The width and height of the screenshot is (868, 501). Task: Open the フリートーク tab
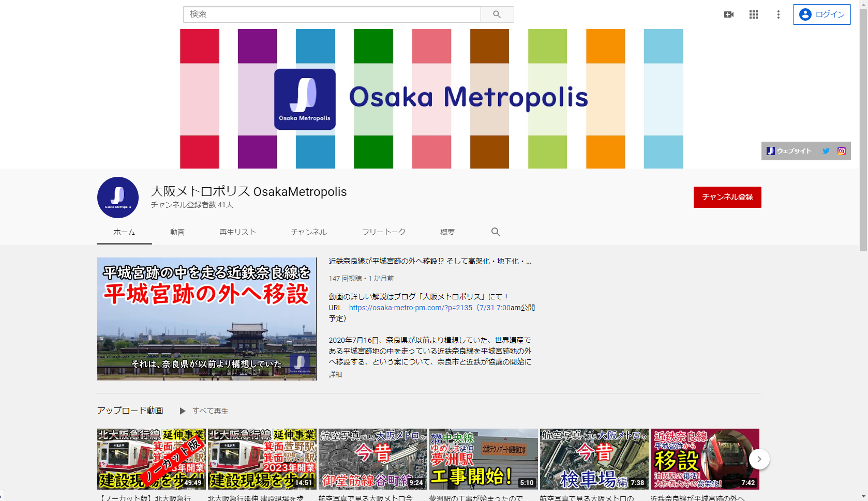click(x=383, y=232)
